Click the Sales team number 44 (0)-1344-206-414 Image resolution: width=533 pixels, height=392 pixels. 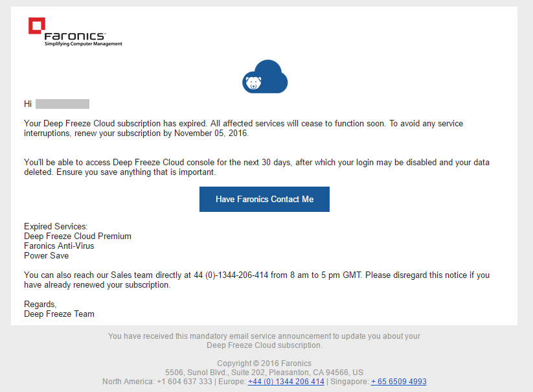coord(231,275)
